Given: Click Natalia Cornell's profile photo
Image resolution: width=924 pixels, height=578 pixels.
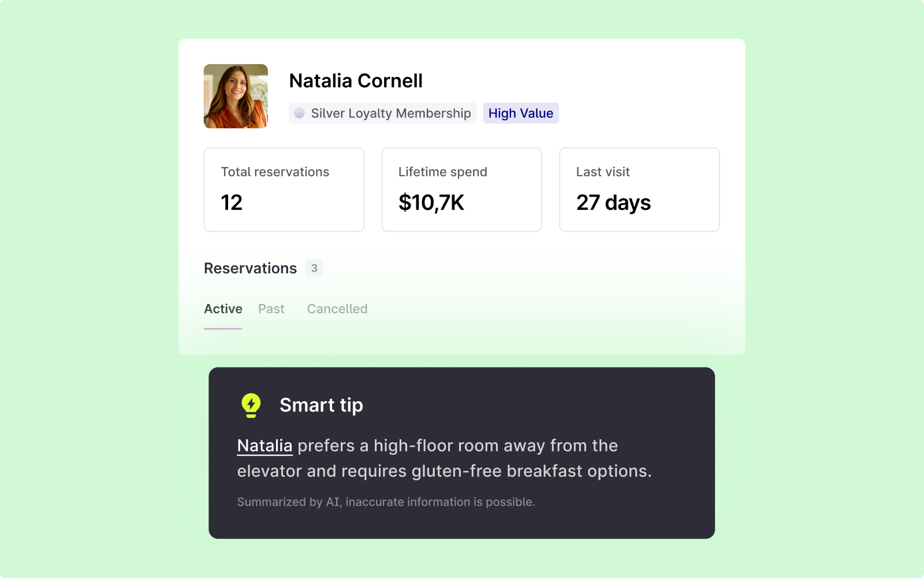Looking at the screenshot, I should 236,96.
